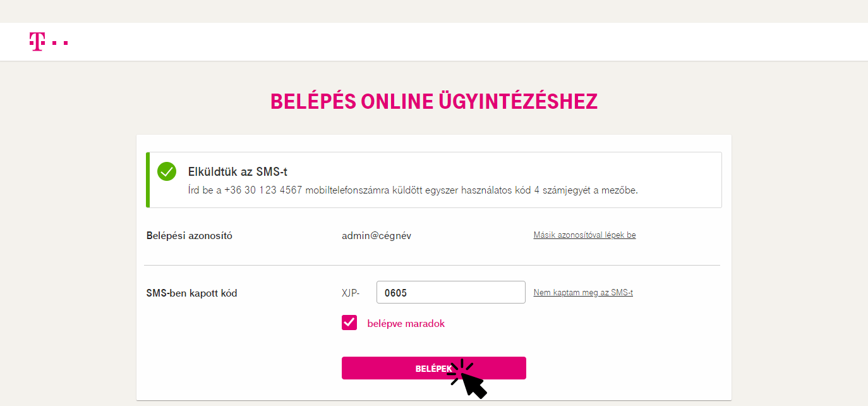This screenshot has width=868, height=406.
Task: Select the admin@cégnév identifier text
Action: (x=377, y=236)
